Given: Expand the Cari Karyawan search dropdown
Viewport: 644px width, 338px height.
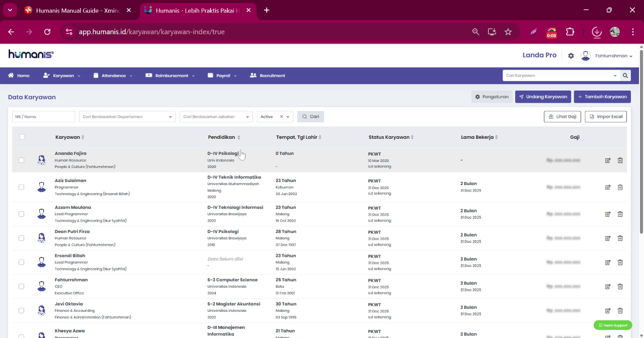Looking at the screenshot, I should 614,75.
